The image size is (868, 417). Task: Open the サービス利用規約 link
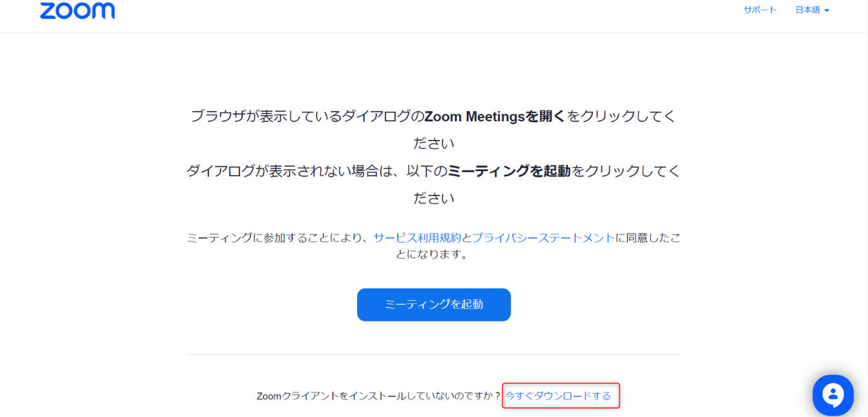click(417, 238)
